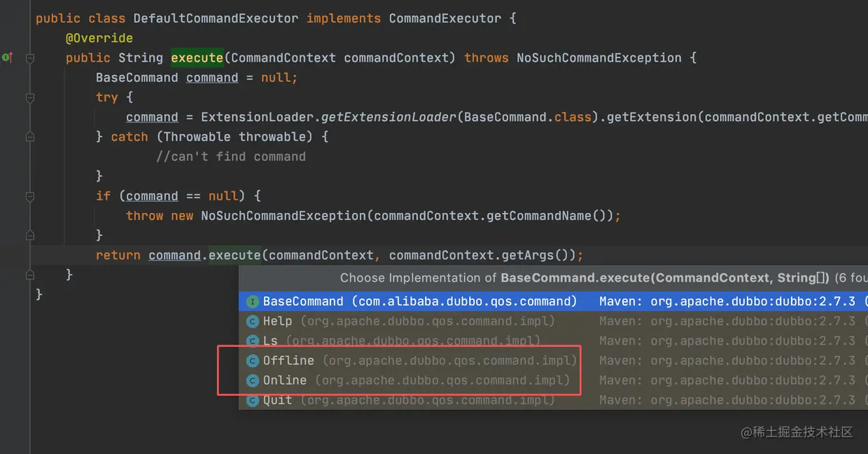Choose the Online implementation entry
Viewport: 868px width, 454px height.
[x=553, y=380]
